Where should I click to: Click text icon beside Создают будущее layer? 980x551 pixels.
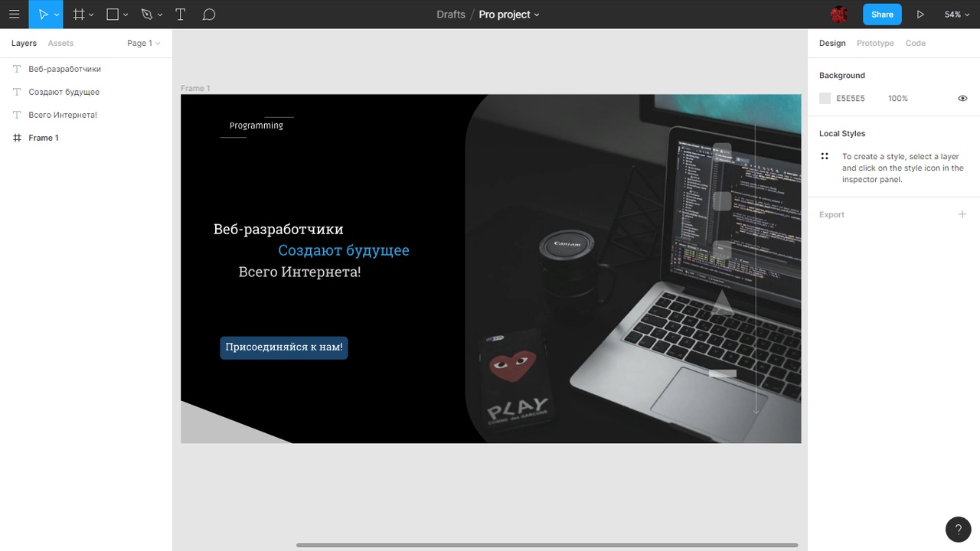pos(17,92)
